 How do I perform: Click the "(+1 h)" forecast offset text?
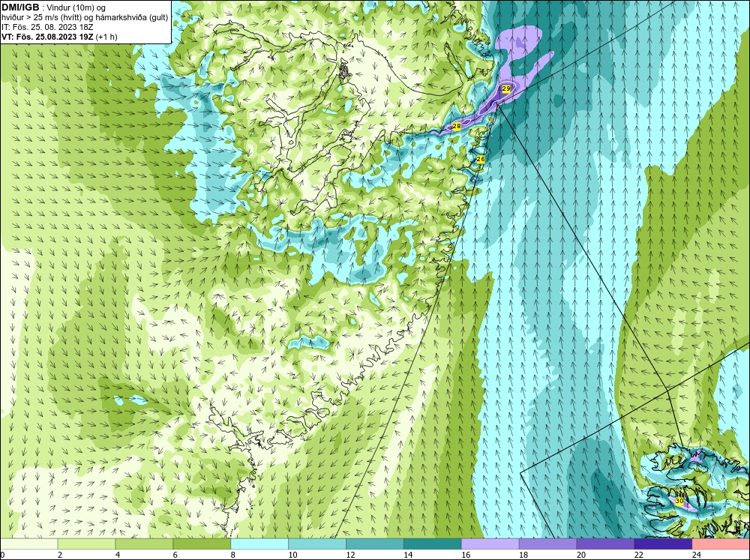(x=106, y=37)
